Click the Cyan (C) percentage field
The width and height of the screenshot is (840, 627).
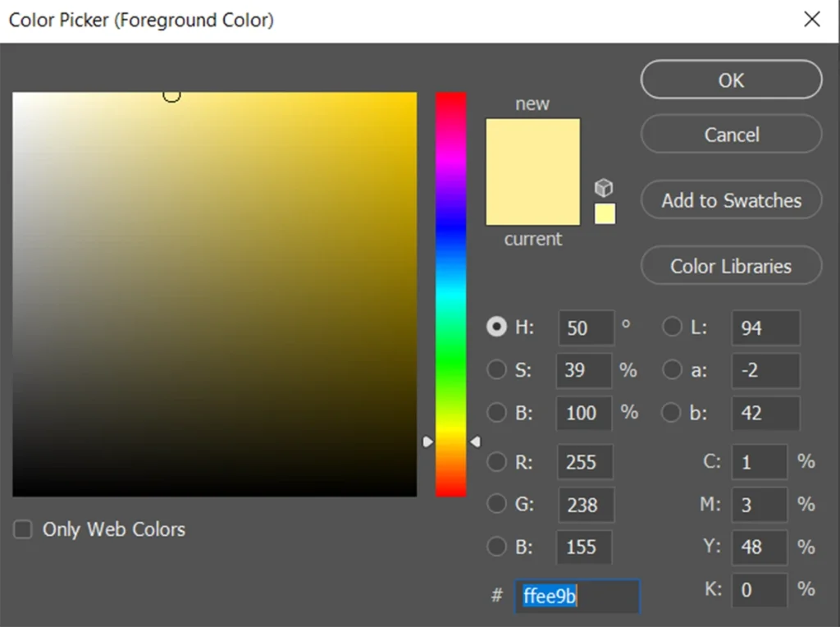point(759,462)
